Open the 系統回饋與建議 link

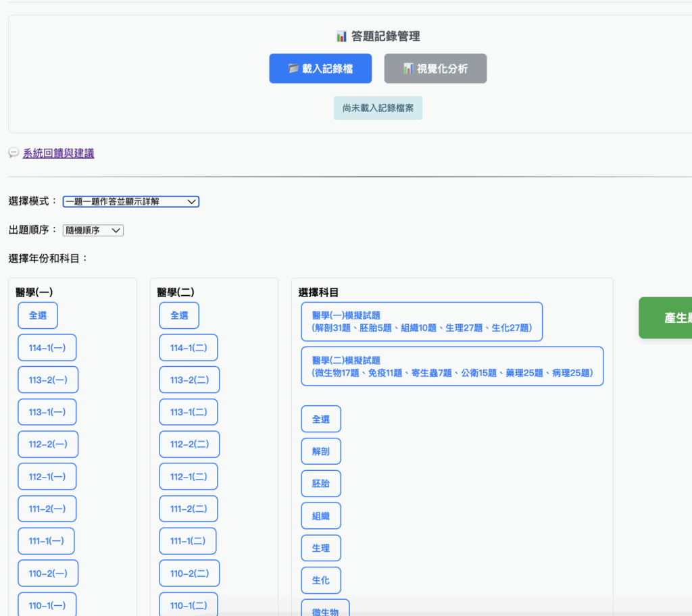coord(58,153)
